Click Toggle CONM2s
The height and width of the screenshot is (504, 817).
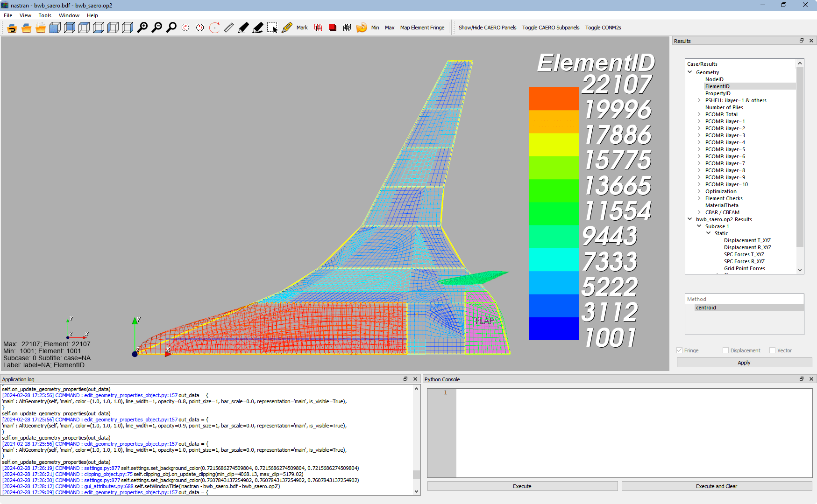point(603,28)
